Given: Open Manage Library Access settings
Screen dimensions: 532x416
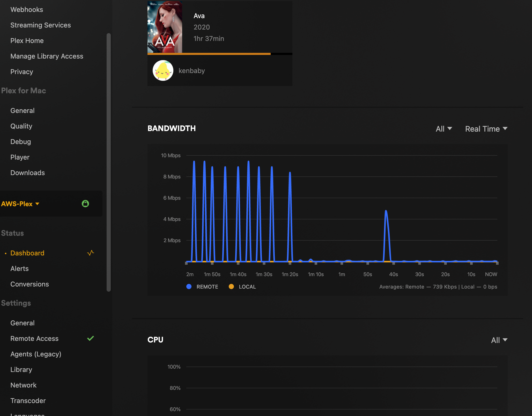Looking at the screenshot, I should coord(47,56).
